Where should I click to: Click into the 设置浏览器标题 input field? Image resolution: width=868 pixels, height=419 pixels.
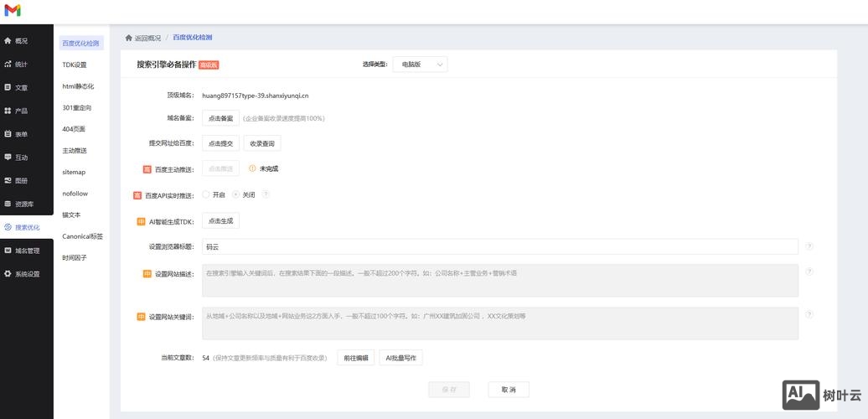[499, 246]
